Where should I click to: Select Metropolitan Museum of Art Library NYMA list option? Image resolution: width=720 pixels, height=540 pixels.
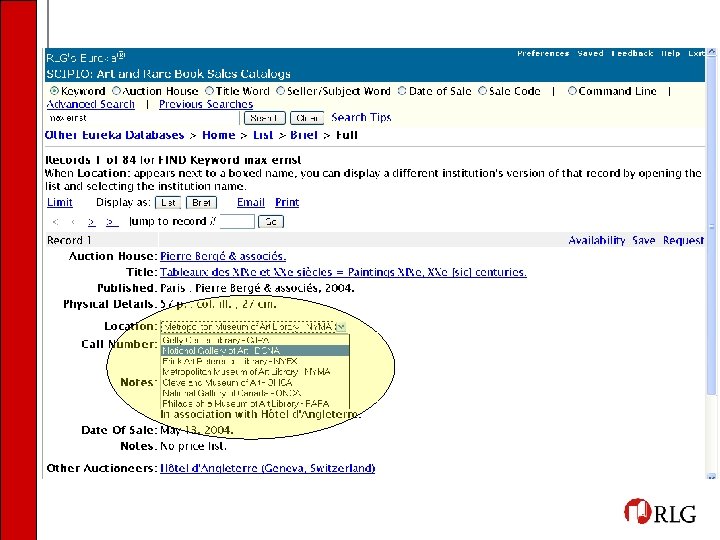pyautogui.click(x=255, y=372)
